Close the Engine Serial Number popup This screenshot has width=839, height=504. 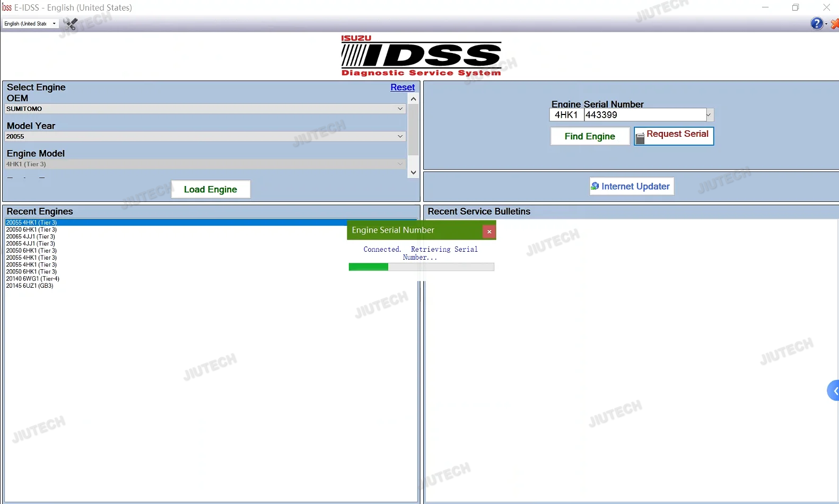489,232
